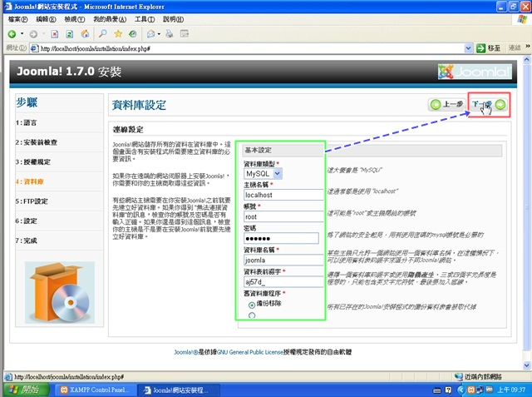
Task: Click the keyboard tray icon
Action: click(437, 390)
